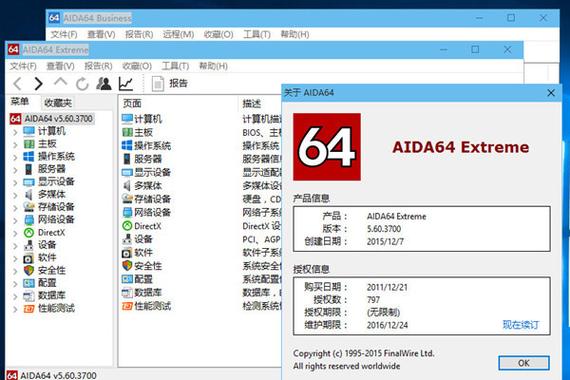Select 主板 icon in the page list
570x380 pixels.
pos(127,132)
